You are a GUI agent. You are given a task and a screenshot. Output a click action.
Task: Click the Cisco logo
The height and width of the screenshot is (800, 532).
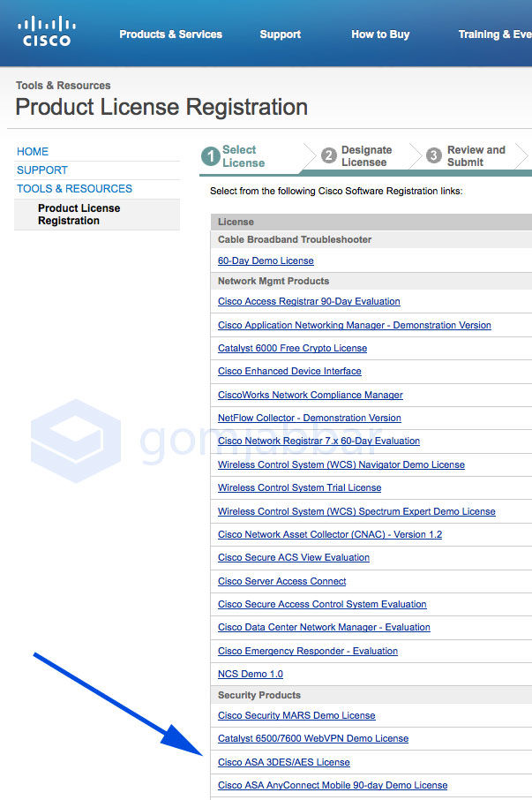(47, 32)
